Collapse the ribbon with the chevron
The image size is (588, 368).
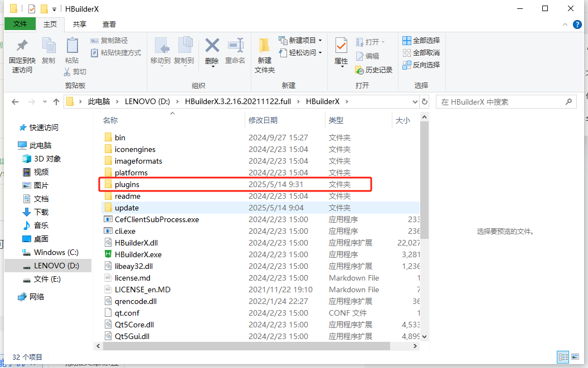click(x=565, y=24)
